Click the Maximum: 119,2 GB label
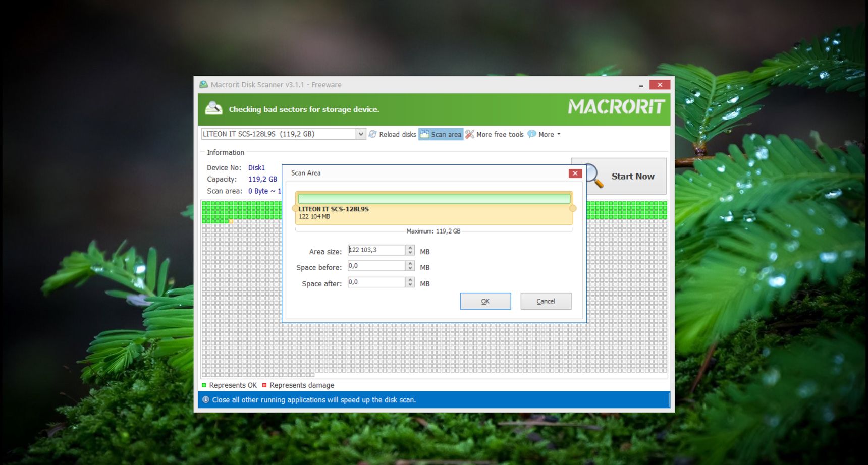 tap(433, 231)
